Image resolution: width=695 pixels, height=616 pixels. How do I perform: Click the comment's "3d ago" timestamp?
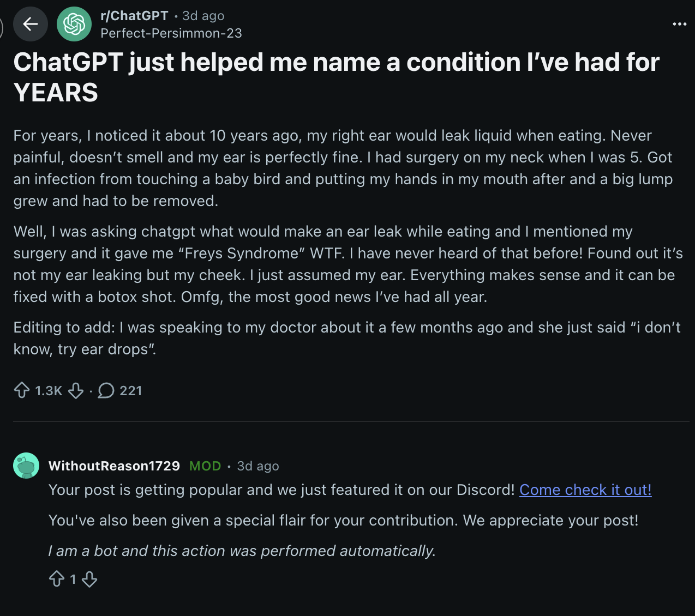(x=257, y=466)
